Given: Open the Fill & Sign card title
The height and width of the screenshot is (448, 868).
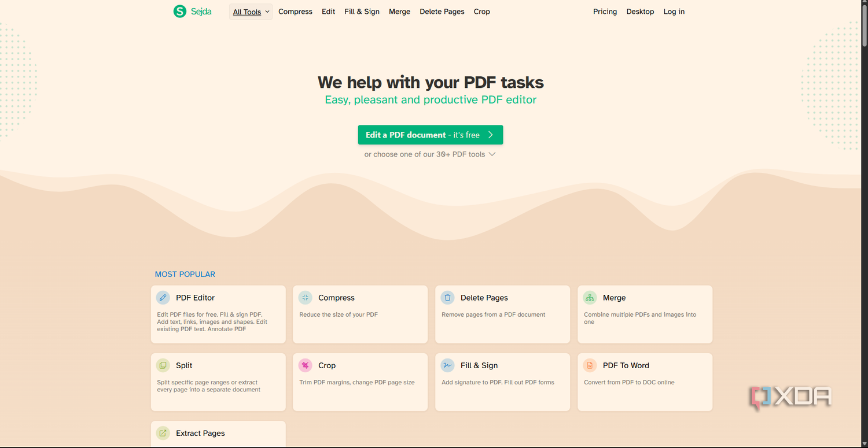Looking at the screenshot, I should 479,365.
